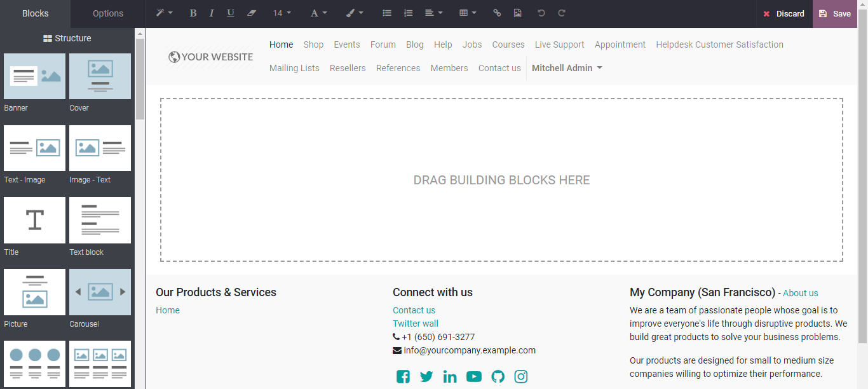Select the Banner building block

click(34, 76)
